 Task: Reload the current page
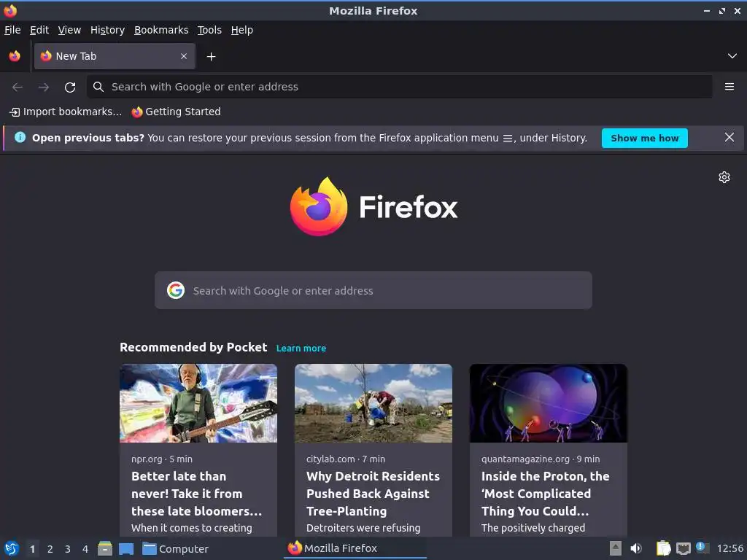point(70,87)
